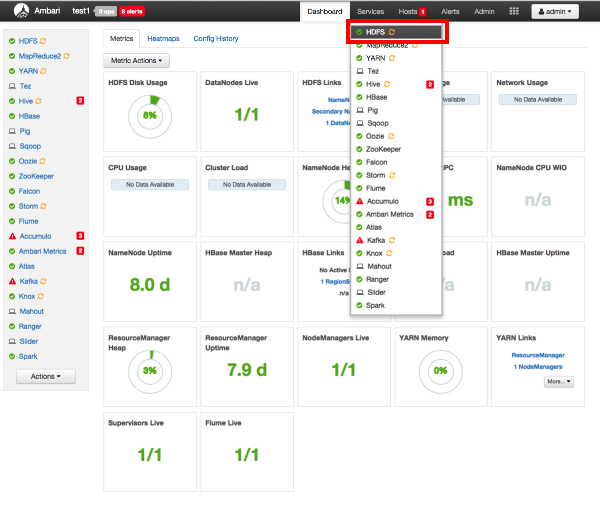Viewport: 600px width, 505px height.
Task: Select the Metrics tab
Action: click(122, 38)
